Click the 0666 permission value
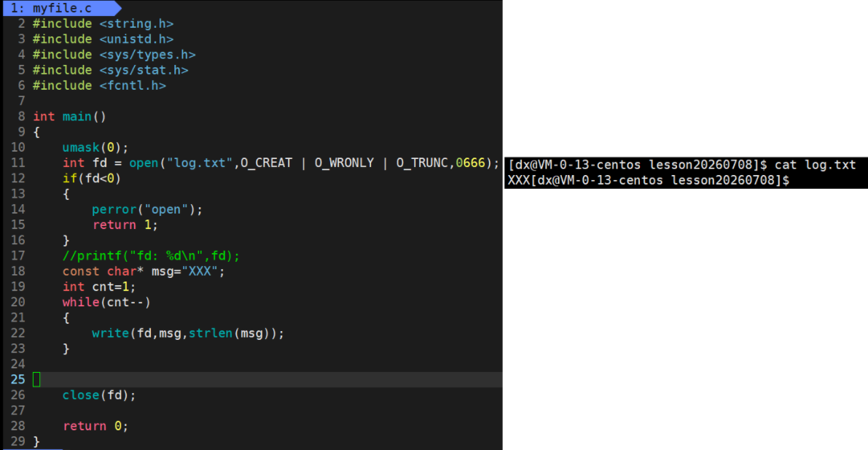The width and height of the screenshot is (868, 450). click(470, 163)
